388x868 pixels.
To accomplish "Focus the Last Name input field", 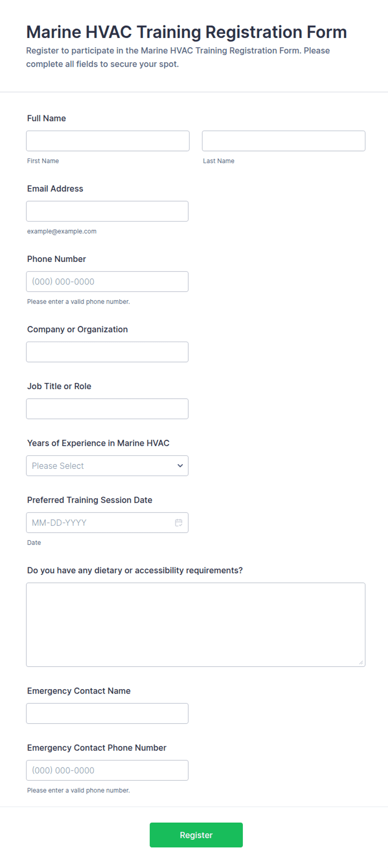I will [284, 141].
